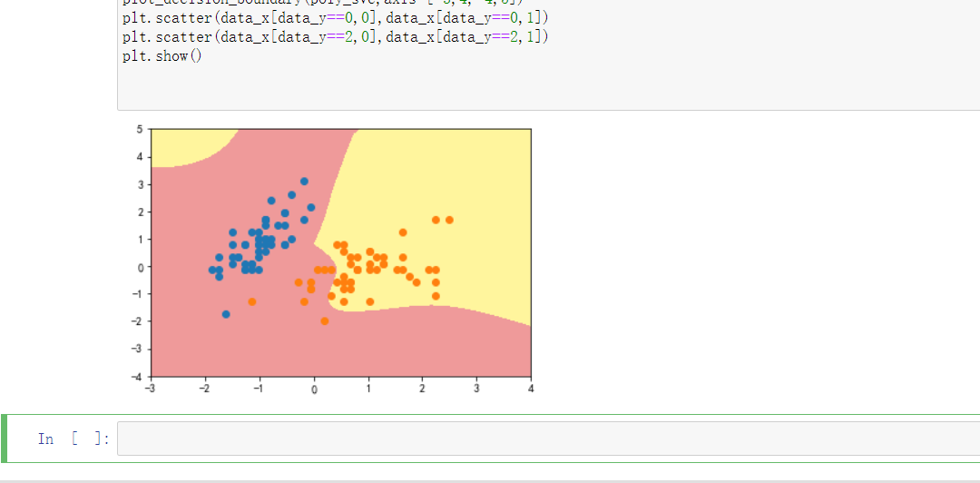Screen dimensions: 980x483
Task: Place cursor on the plt.show() line
Action: (x=162, y=56)
